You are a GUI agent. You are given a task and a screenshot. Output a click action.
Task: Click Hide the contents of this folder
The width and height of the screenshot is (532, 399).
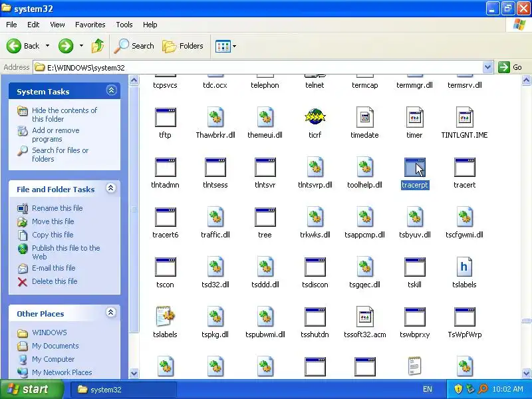pos(65,114)
